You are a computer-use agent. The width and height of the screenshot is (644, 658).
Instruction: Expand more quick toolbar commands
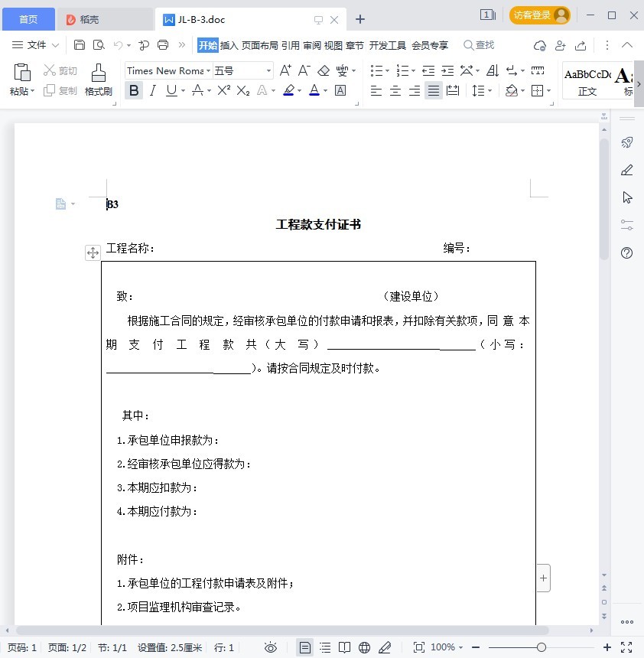point(182,45)
